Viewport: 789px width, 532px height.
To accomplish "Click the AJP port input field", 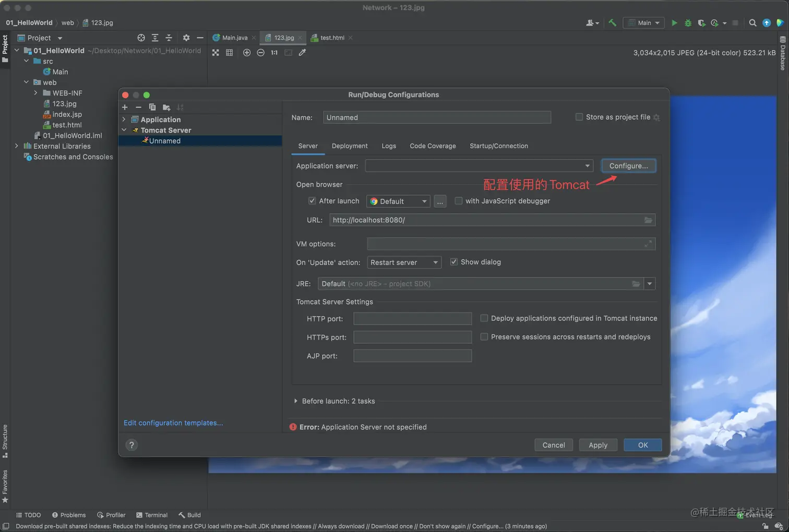I will click(413, 356).
